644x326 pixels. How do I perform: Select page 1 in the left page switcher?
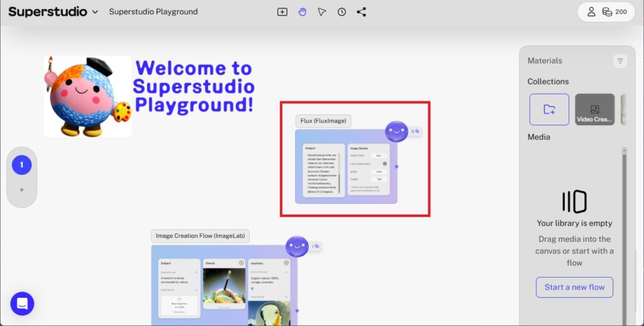coord(21,165)
